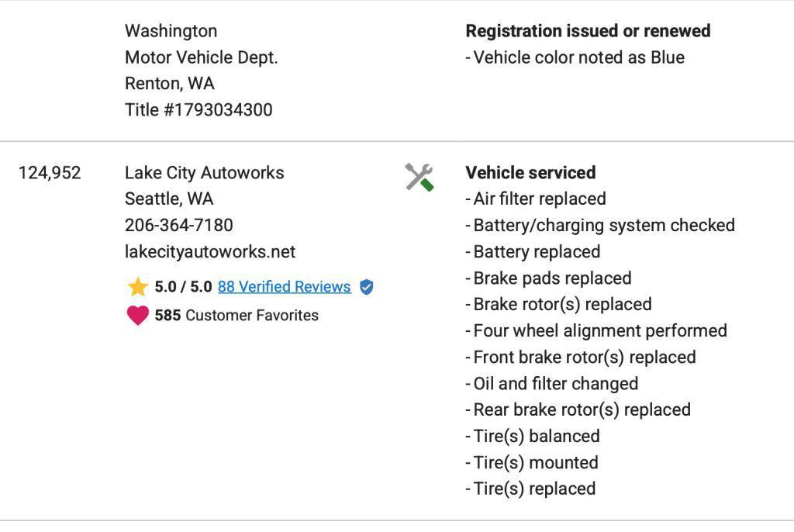Click the blue verified shield badge
This screenshot has width=794, height=532.
tap(366, 287)
